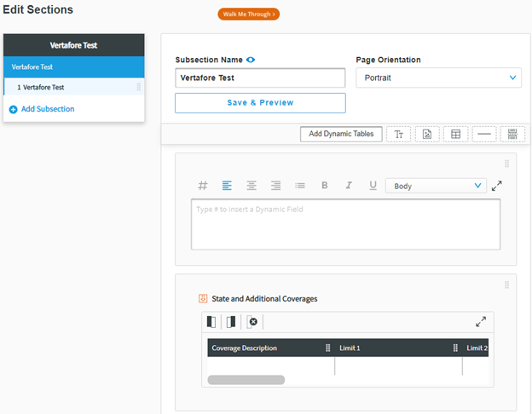This screenshot has width=532, height=414.
Task: Apply center text alignment
Action: click(252, 186)
